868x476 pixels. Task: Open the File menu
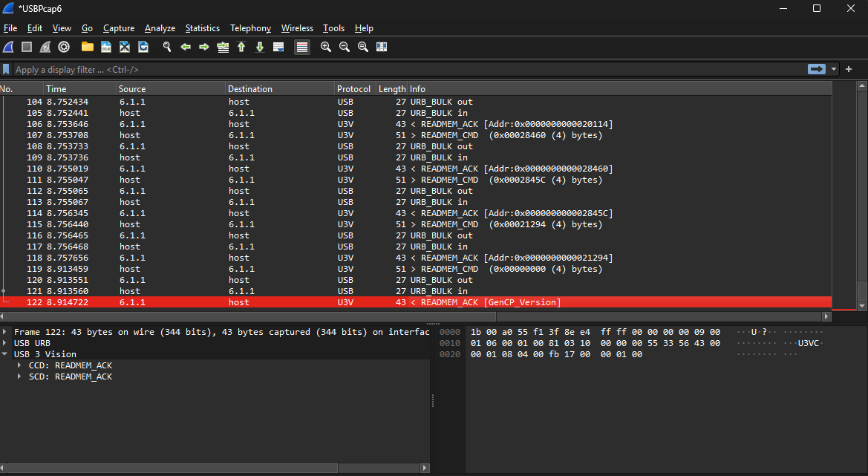click(x=10, y=28)
